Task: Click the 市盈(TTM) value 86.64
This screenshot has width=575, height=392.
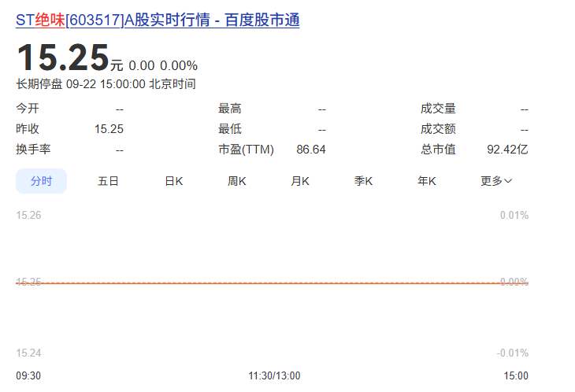Action: coord(311,150)
